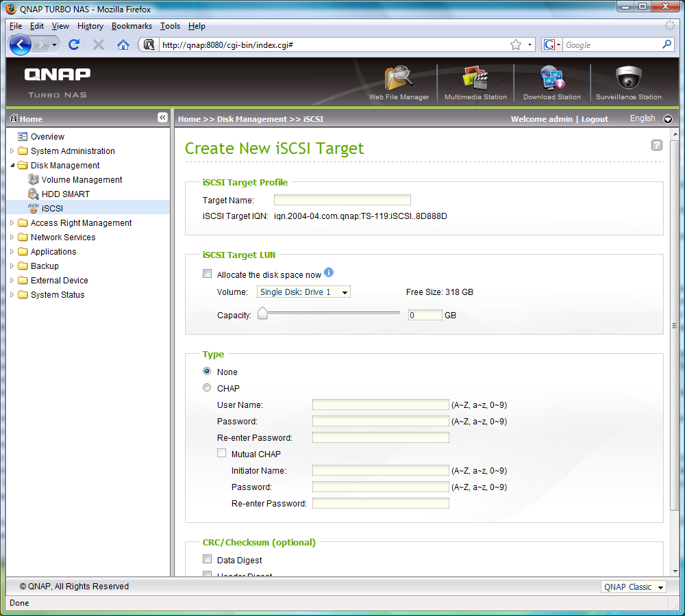The image size is (685, 616).
Task: Open the Overview page icon
Action: [23, 137]
